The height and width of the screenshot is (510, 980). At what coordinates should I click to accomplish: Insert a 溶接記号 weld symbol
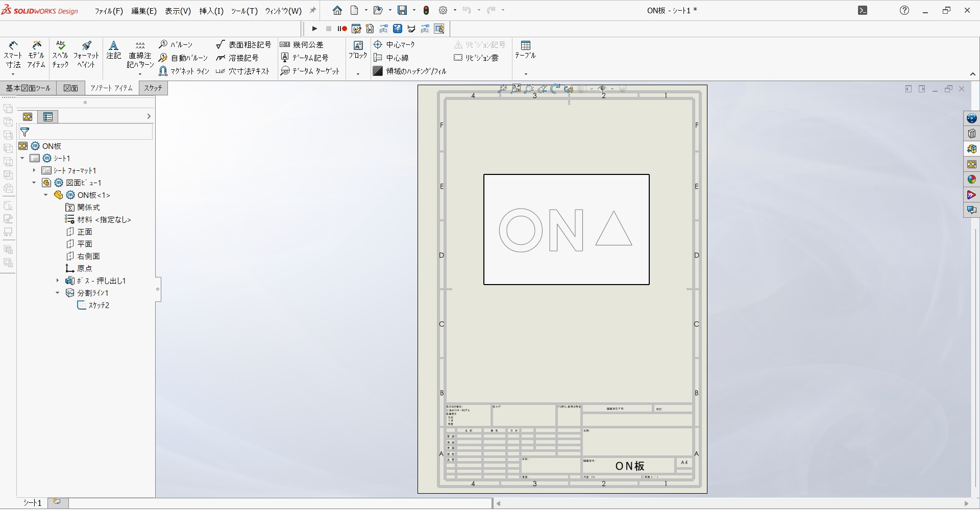(237, 58)
